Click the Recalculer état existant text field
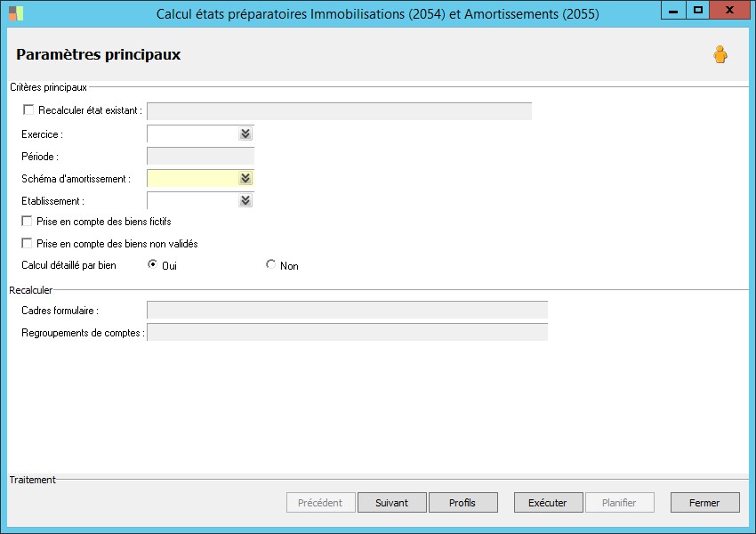The width and height of the screenshot is (756, 534). (x=340, y=111)
